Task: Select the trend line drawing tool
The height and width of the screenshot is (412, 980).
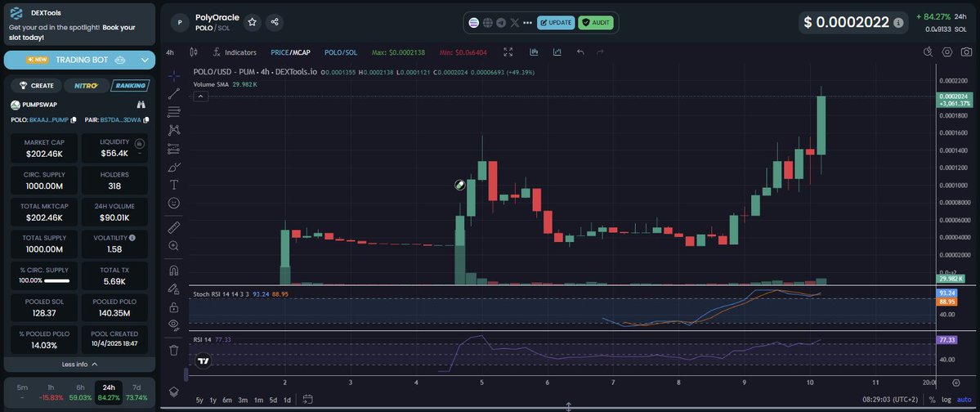Action: pos(173,93)
